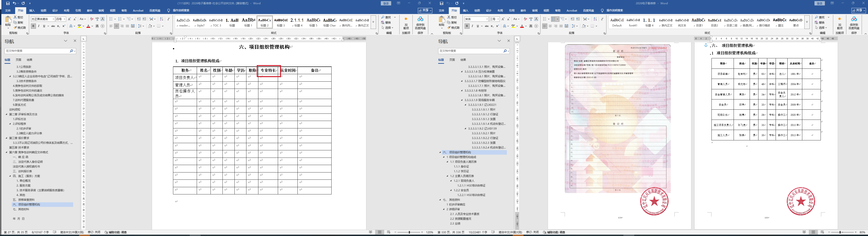Image resolution: width=868 pixels, height=236 pixels.
Task: Apply subscript in the left Word window
Action: pyautogui.click(x=58, y=26)
